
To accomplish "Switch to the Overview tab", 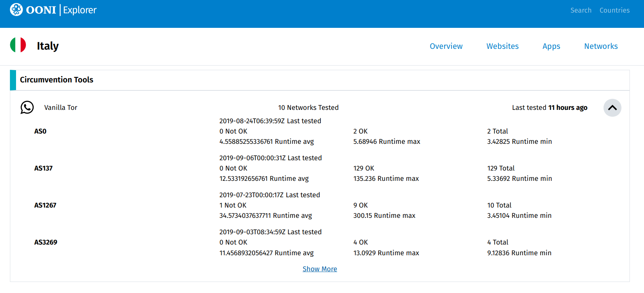I will coord(446,46).
